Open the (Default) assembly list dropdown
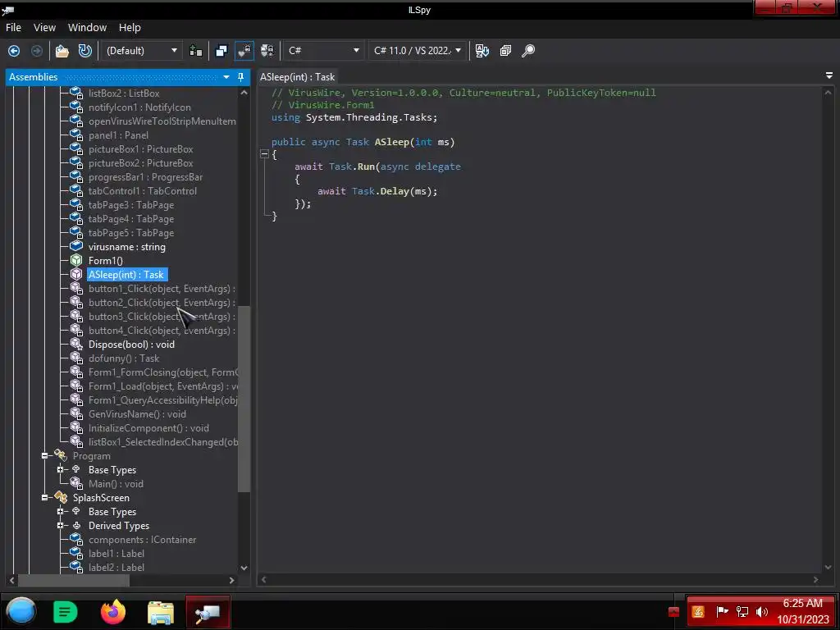The image size is (840, 630). [141, 51]
